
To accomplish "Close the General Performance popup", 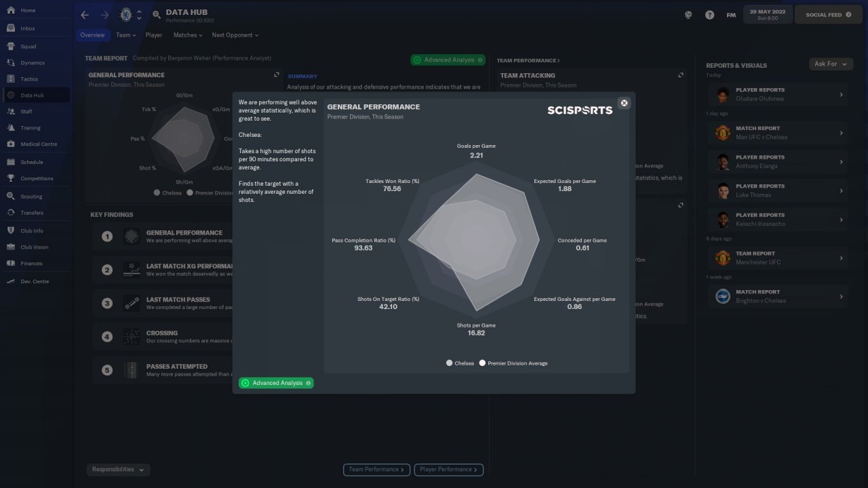I will [625, 103].
